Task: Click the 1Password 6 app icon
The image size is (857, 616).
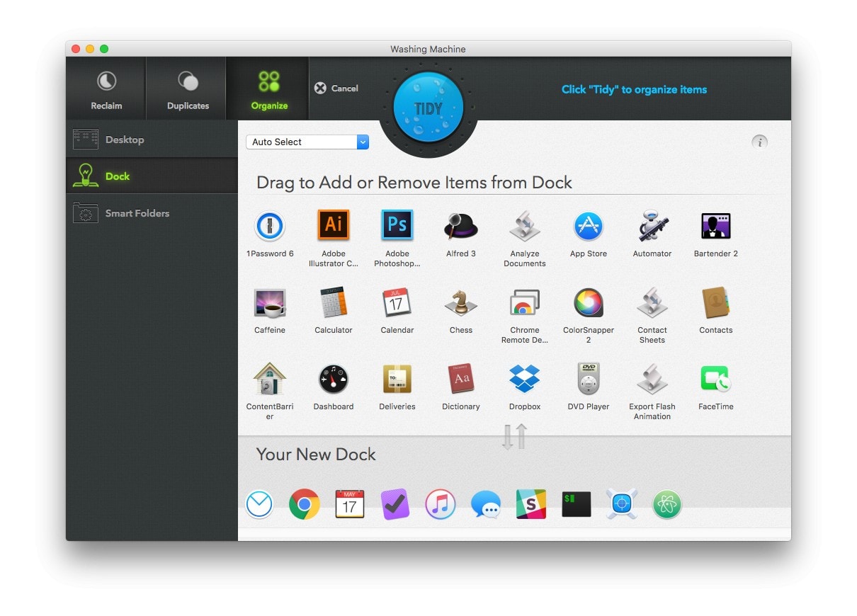Action: (269, 227)
